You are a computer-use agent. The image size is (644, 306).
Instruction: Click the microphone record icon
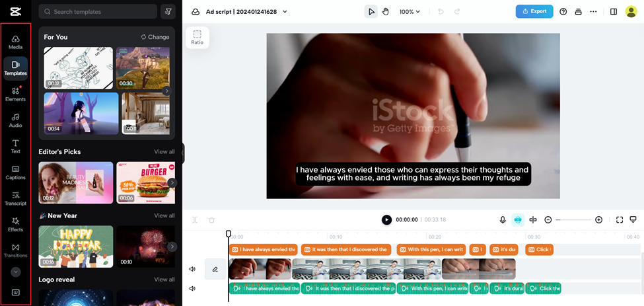pyautogui.click(x=503, y=219)
